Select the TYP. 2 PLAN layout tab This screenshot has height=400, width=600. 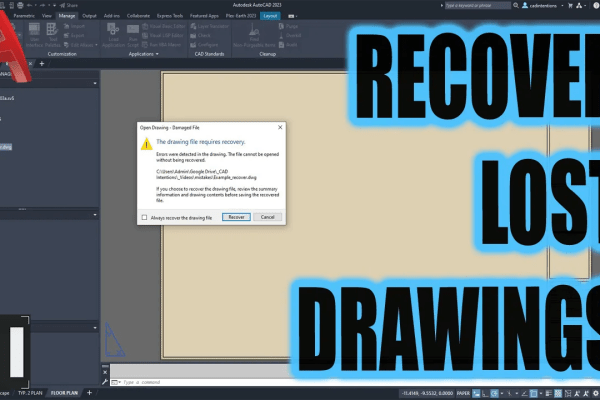point(30,393)
